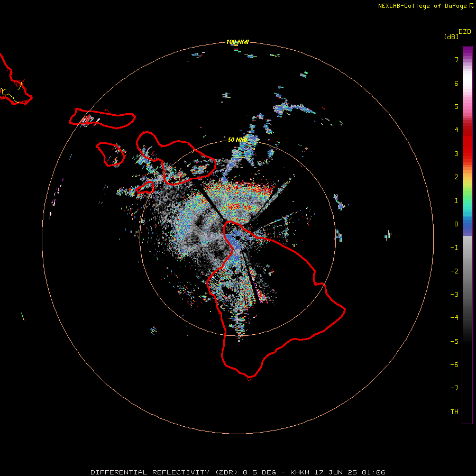Click the 3 value on the color scale
Screen dimensions: 476x476
[456, 153]
